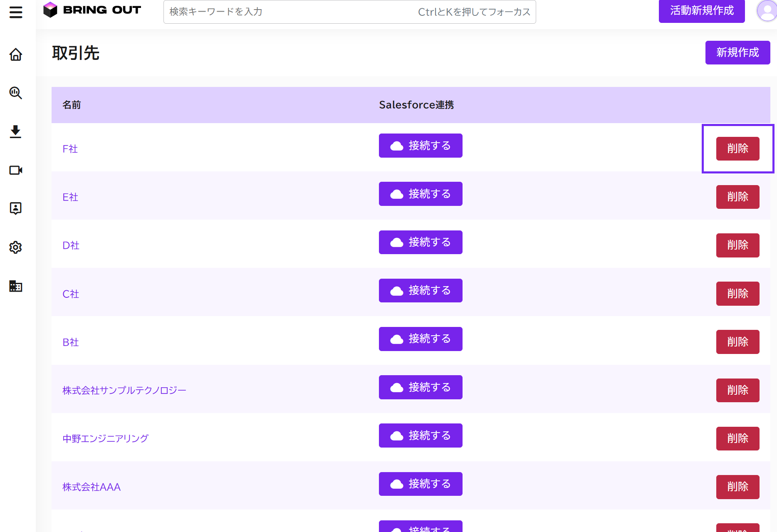Screen dimensions: 777x532
Task: Connect D社 to Salesforce
Action: (x=421, y=242)
